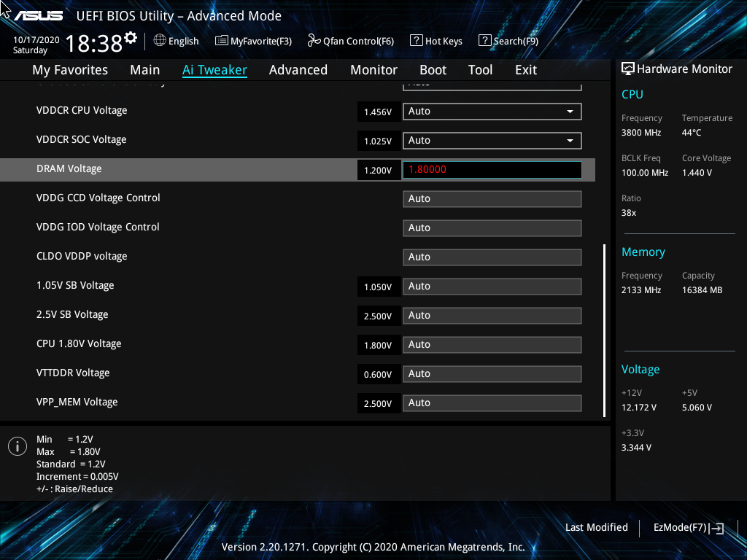Click the Hot Keys label
The height and width of the screenshot is (560, 747).
point(444,41)
